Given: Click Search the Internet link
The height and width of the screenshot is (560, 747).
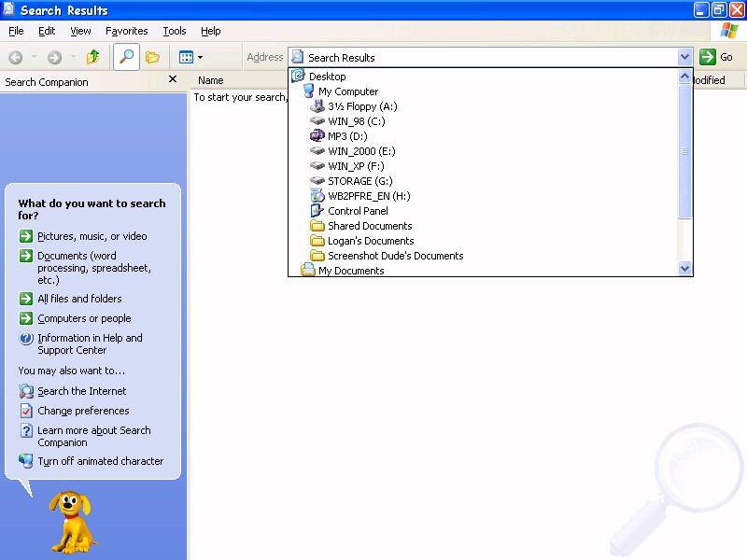Looking at the screenshot, I should 82,391.
